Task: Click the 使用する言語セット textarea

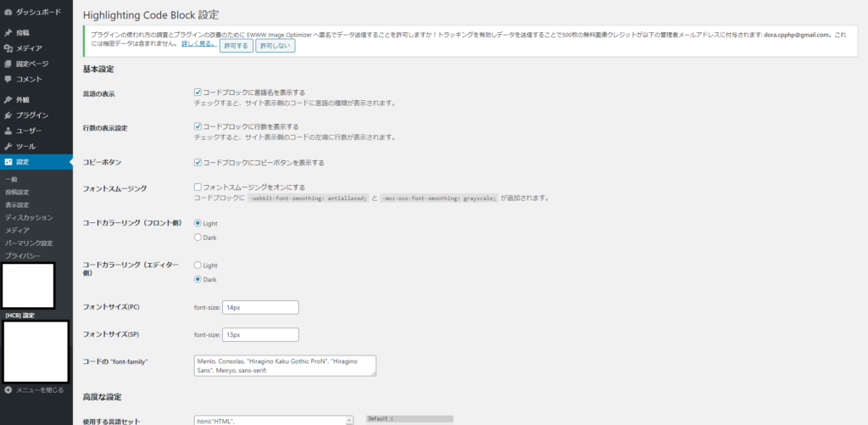Action: [274, 420]
